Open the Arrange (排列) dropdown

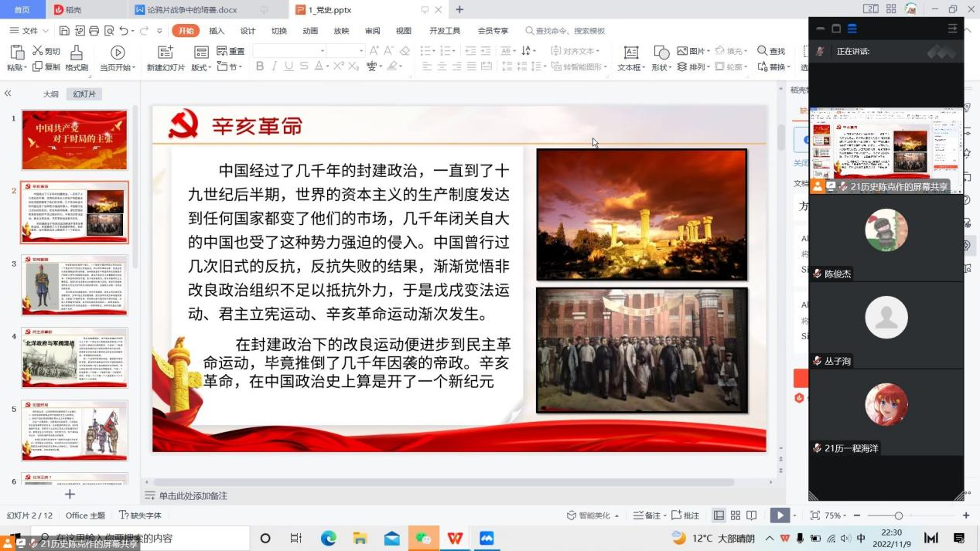coord(695,67)
